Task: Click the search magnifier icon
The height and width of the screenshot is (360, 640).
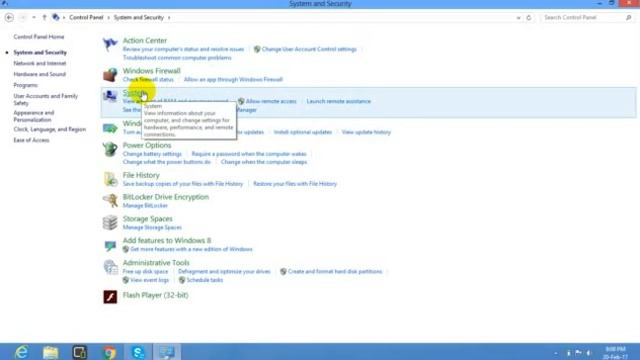Action: [629, 18]
